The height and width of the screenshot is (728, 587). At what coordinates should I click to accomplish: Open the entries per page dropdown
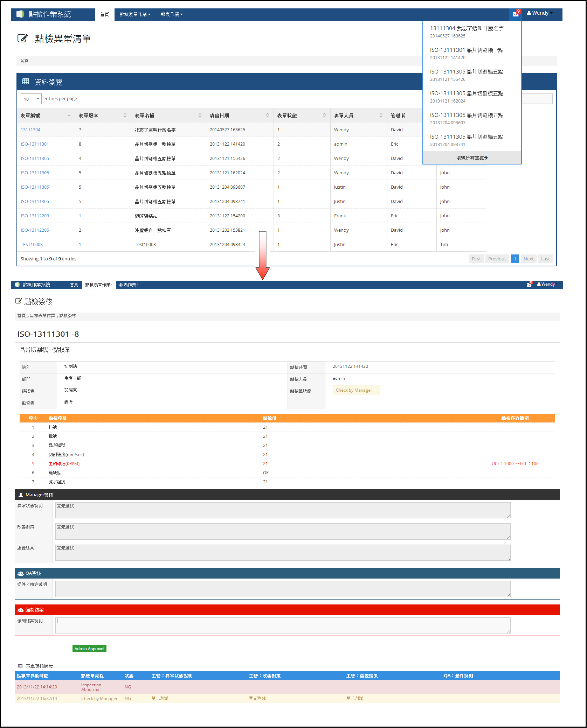click(31, 99)
